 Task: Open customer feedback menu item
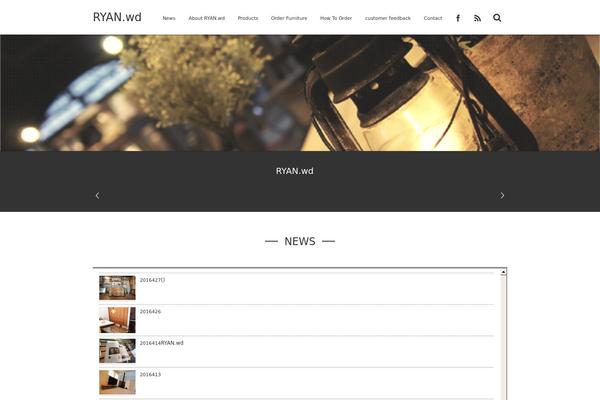[x=388, y=18]
